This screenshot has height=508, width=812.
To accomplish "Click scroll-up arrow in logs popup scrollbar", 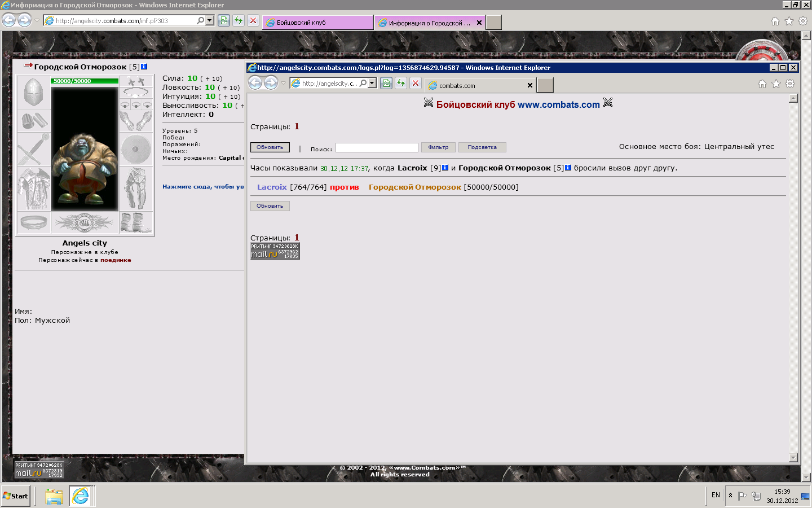I will (x=793, y=98).
